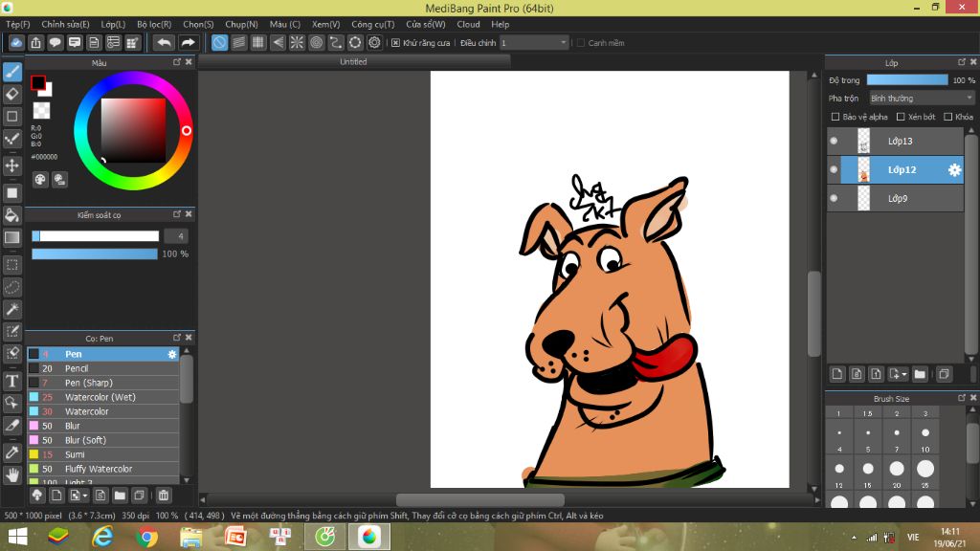This screenshot has height=551, width=980.
Task: Open Pen brush settings gear
Action: 172,354
